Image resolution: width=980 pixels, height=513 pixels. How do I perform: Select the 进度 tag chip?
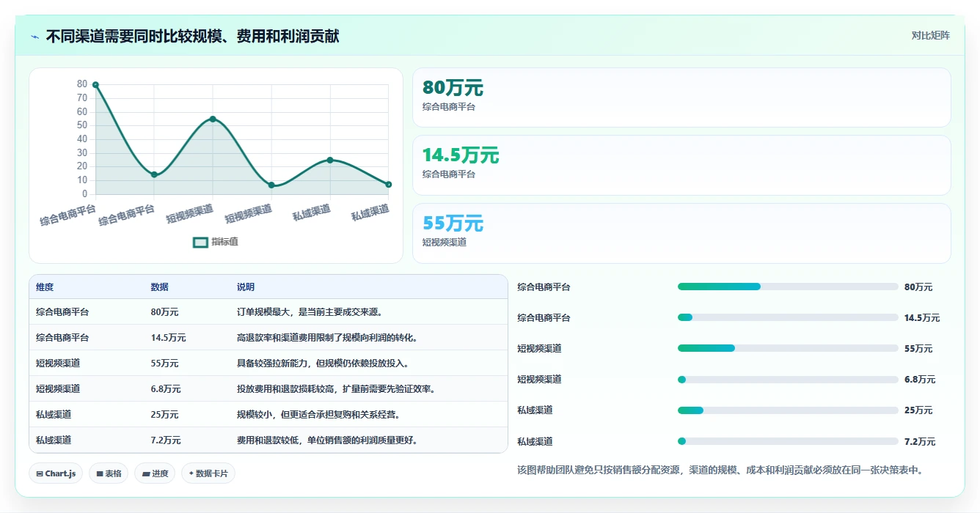pyautogui.click(x=156, y=473)
